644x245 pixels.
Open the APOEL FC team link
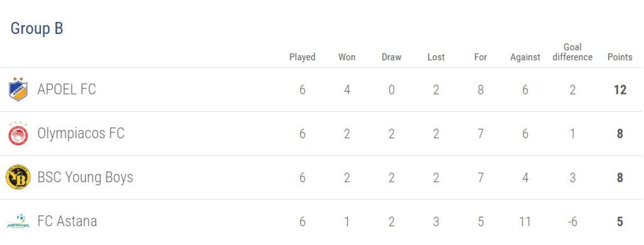[67, 89]
